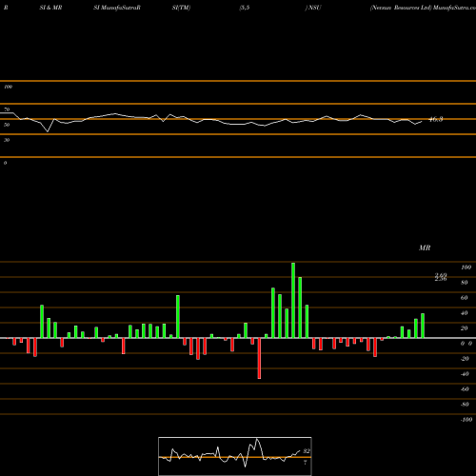Open the mini line chart thumbnail at the bottom
The width and height of the screenshot is (476, 476).
click(235, 456)
